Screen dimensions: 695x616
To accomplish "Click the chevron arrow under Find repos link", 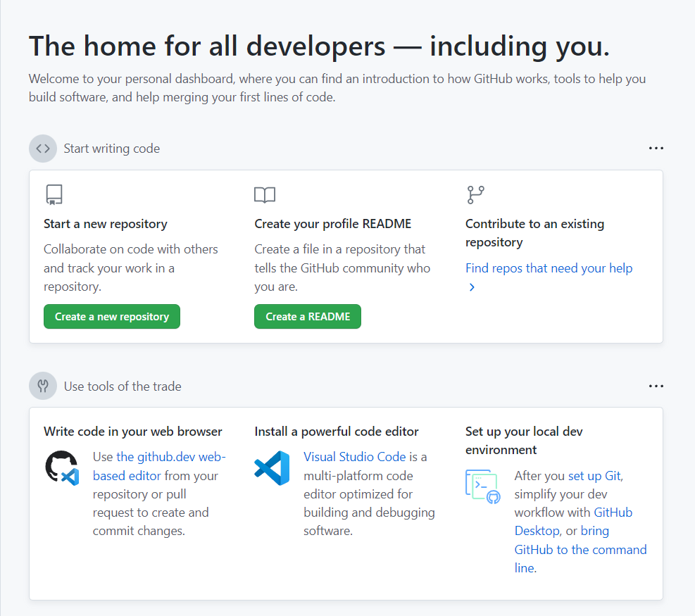I will pos(472,287).
